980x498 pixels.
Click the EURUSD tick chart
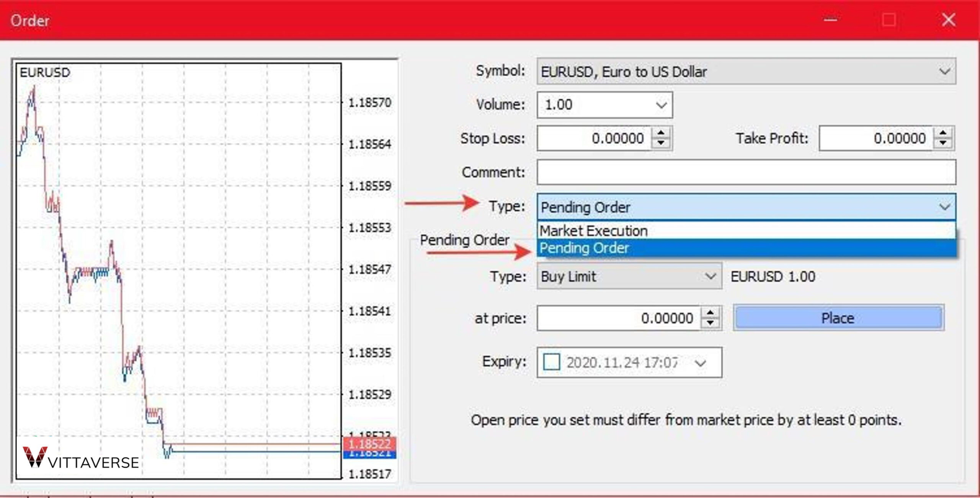tap(178, 271)
